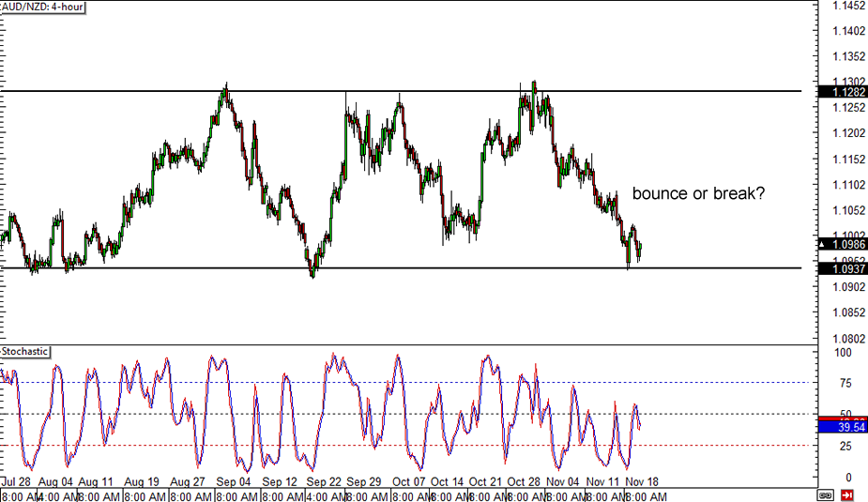Image resolution: width=868 pixels, height=502 pixels.
Task: Select the Stochastic indicator label
Action: point(25,352)
